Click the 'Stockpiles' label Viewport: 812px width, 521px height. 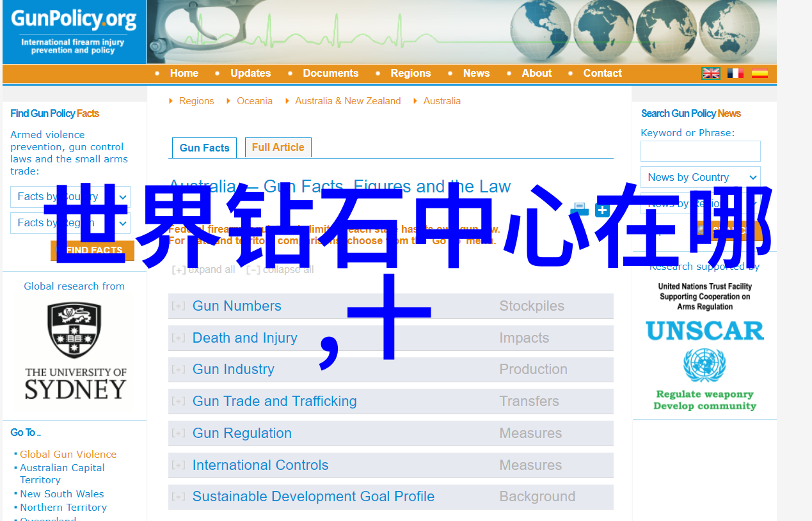pyautogui.click(x=532, y=306)
